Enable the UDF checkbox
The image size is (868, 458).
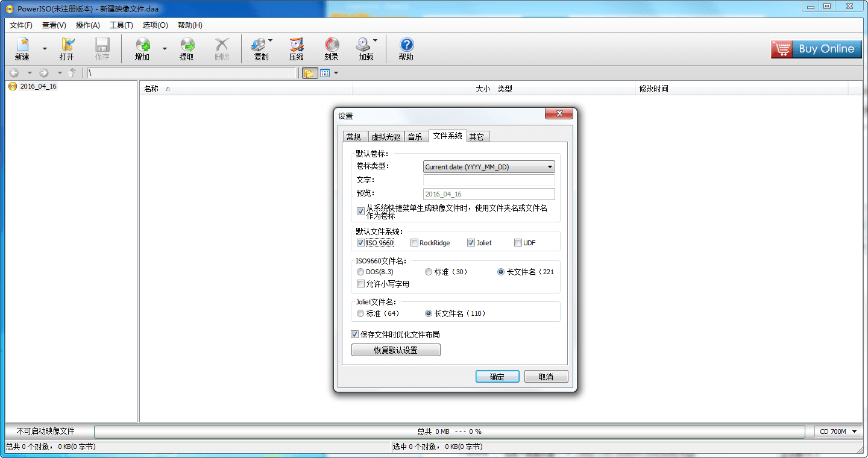[x=518, y=243]
